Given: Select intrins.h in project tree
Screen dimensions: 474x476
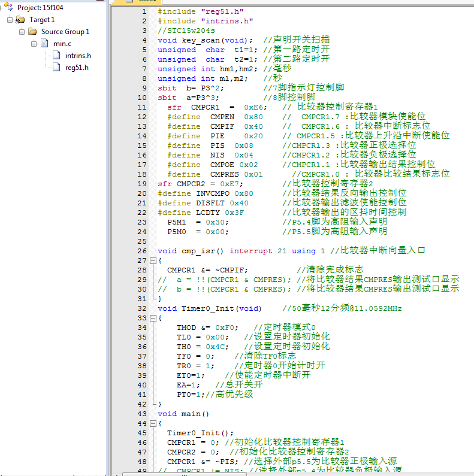Looking at the screenshot, I should 78,56.
